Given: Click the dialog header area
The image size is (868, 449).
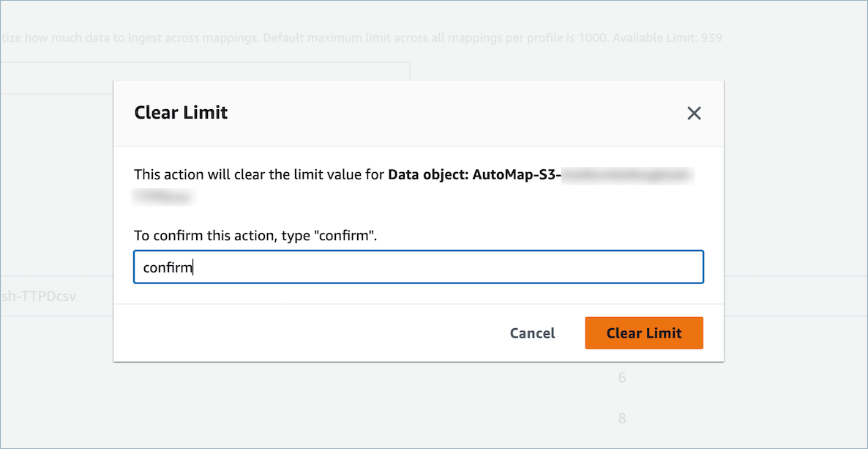Looking at the screenshot, I should pos(418,113).
